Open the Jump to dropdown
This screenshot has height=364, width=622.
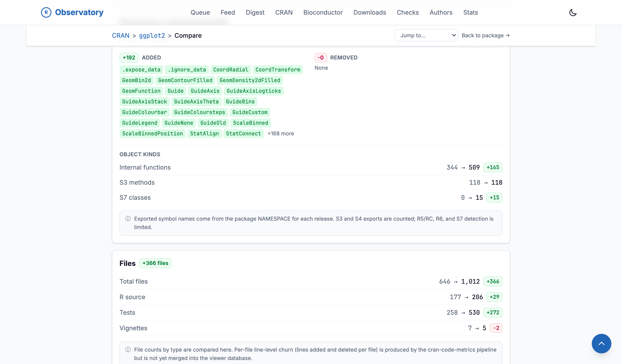[426, 35]
